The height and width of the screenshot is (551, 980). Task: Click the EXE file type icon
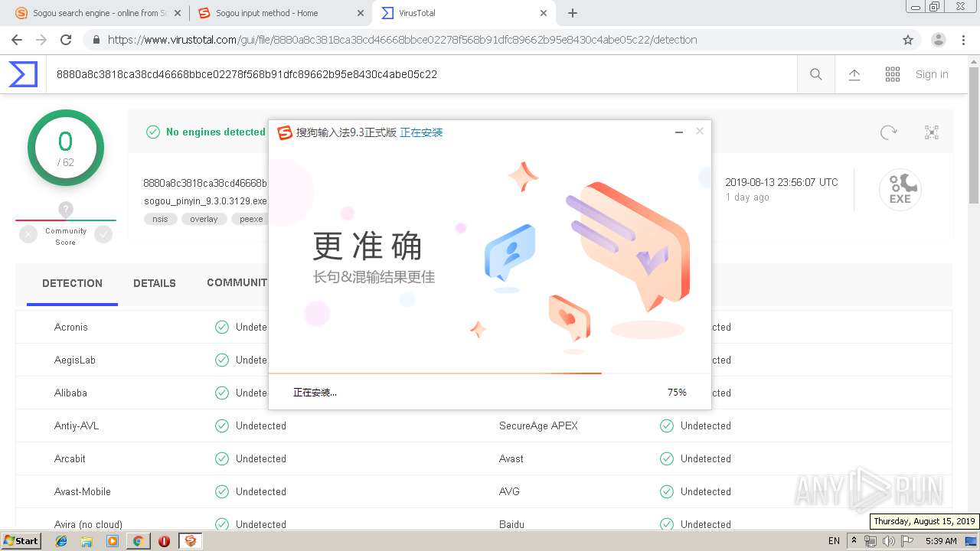(x=900, y=190)
